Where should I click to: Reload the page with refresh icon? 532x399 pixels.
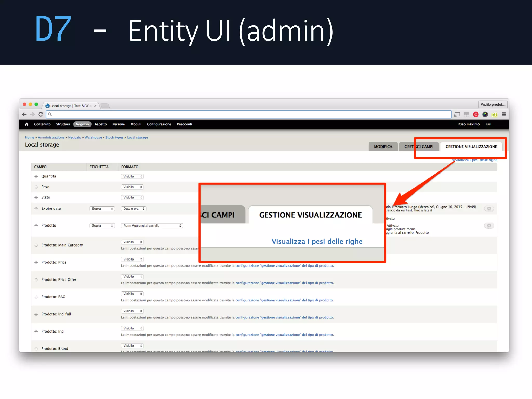[41, 114]
